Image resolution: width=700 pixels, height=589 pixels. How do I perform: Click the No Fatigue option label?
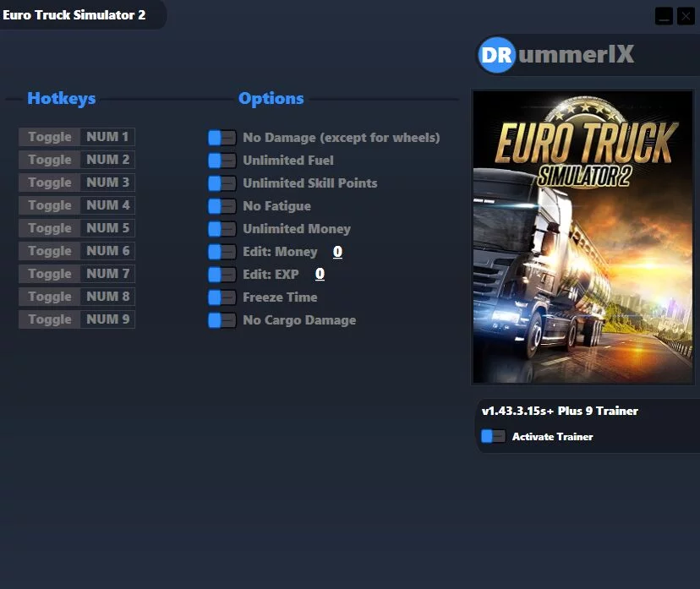pos(276,206)
